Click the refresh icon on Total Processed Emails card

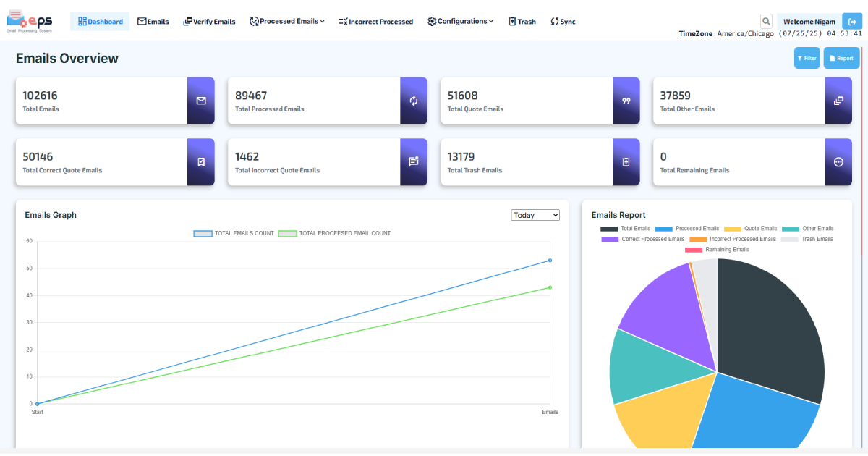[414, 101]
